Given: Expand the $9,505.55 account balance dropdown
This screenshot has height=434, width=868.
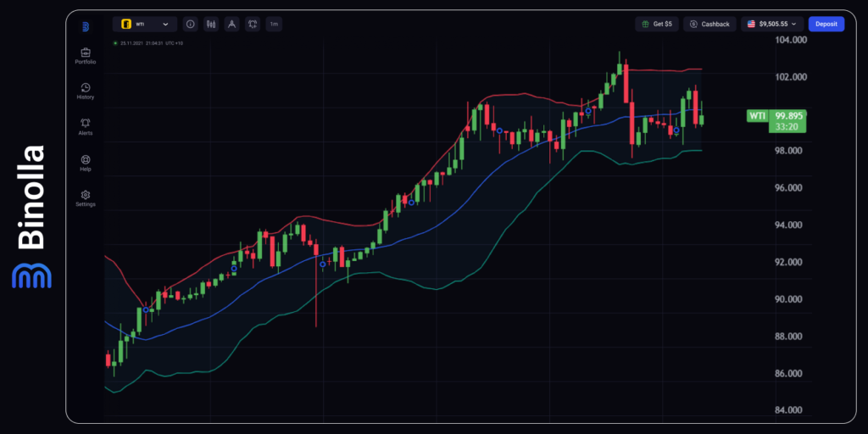Looking at the screenshot, I should (772, 24).
